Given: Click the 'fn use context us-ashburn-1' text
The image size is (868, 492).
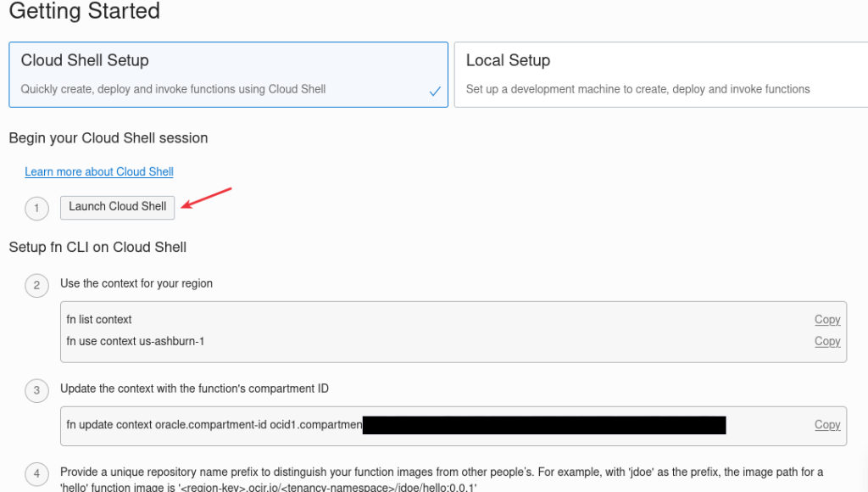Looking at the screenshot, I should tap(136, 341).
